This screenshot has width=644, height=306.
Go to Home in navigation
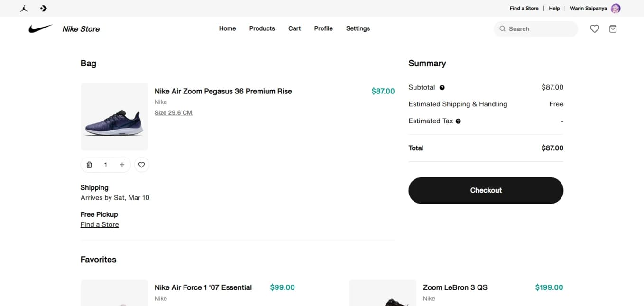(228, 28)
